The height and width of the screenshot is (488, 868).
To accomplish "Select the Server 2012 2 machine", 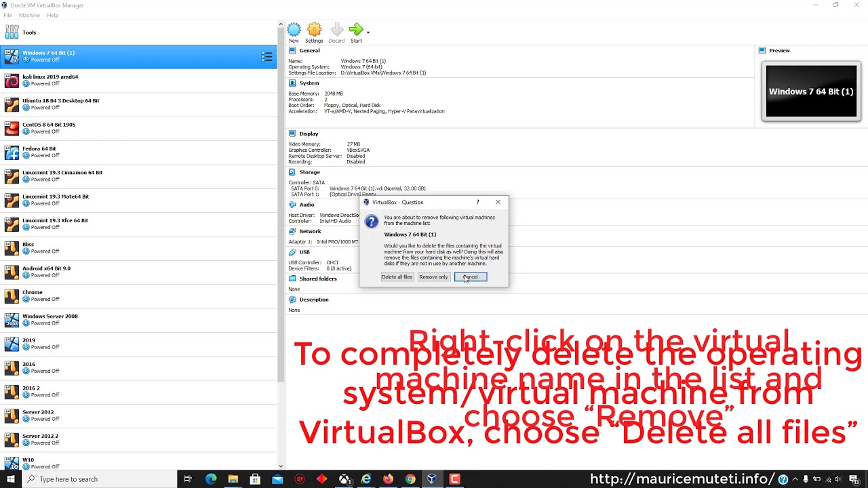I will pos(138,440).
